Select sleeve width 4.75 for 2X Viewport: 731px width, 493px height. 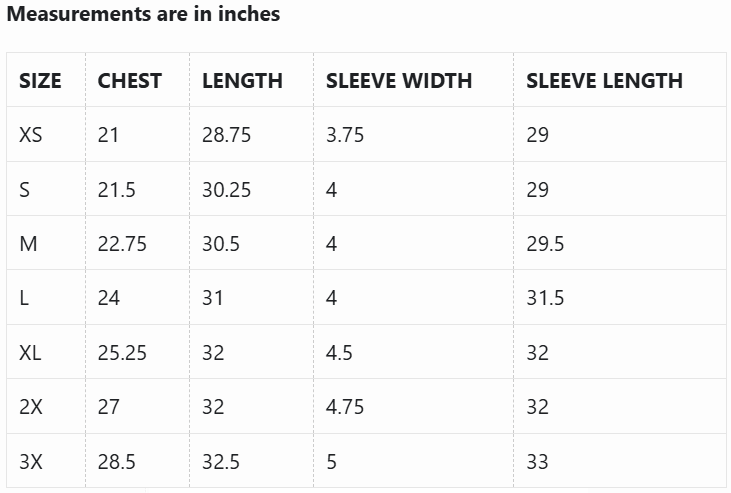pos(345,407)
